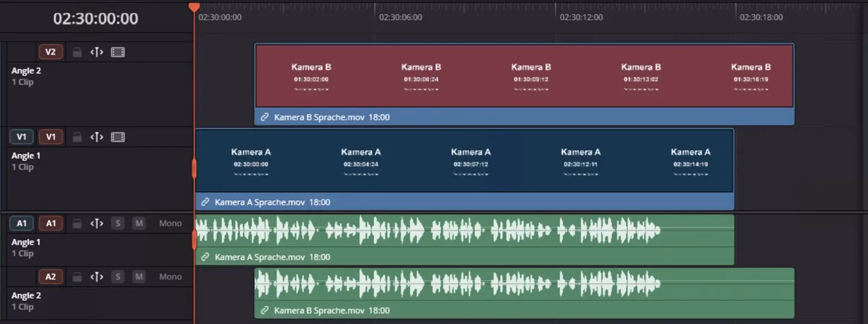Click link icon of Kamera B audio clip

click(x=265, y=310)
